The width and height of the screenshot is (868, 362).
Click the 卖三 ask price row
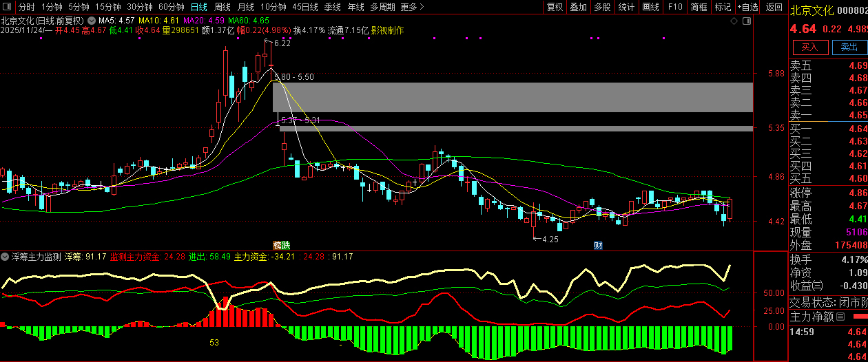click(828, 90)
